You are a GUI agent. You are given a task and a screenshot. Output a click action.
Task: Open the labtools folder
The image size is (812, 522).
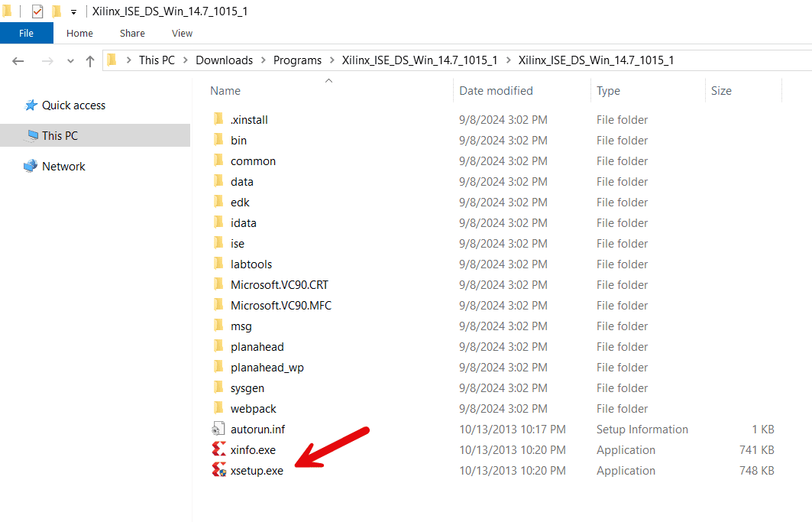pos(251,264)
